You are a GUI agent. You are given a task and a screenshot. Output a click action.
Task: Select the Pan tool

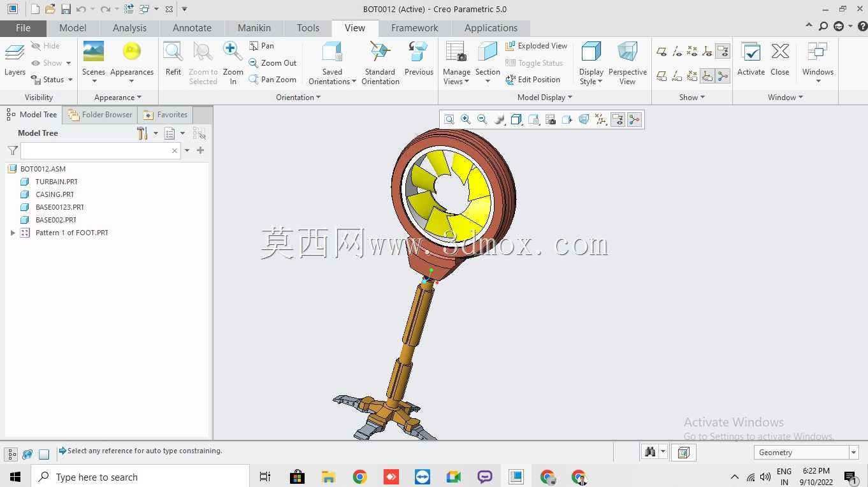pyautogui.click(x=261, y=46)
